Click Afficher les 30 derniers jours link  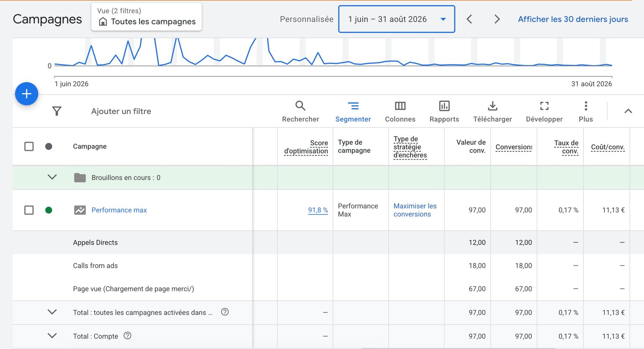[x=573, y=19]
